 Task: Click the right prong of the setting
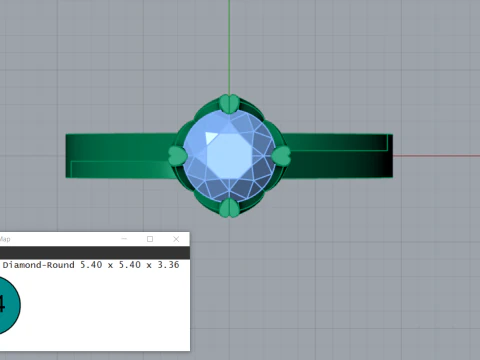click(x=281, y=156)
